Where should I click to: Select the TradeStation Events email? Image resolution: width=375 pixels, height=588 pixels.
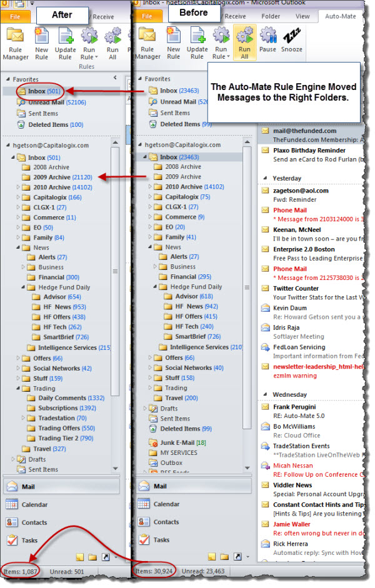coord(301,446)
